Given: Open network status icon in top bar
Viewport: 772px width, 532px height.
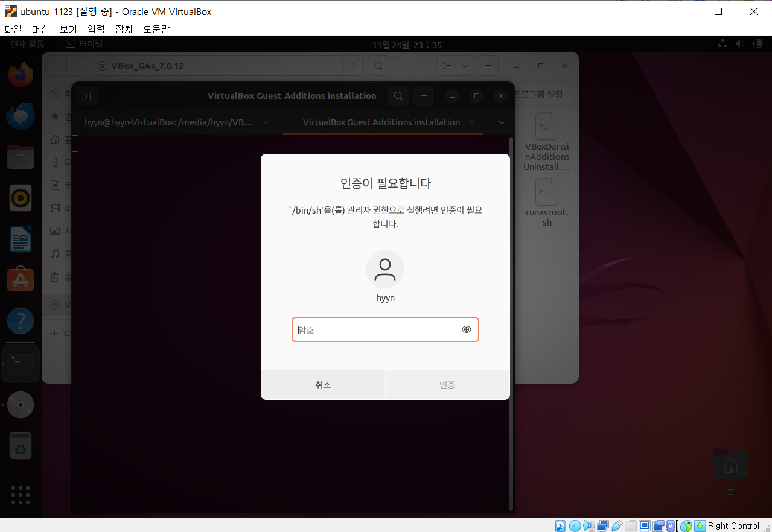Looking at the screenshot, I should pyautogui.click(x=723, y=44).
